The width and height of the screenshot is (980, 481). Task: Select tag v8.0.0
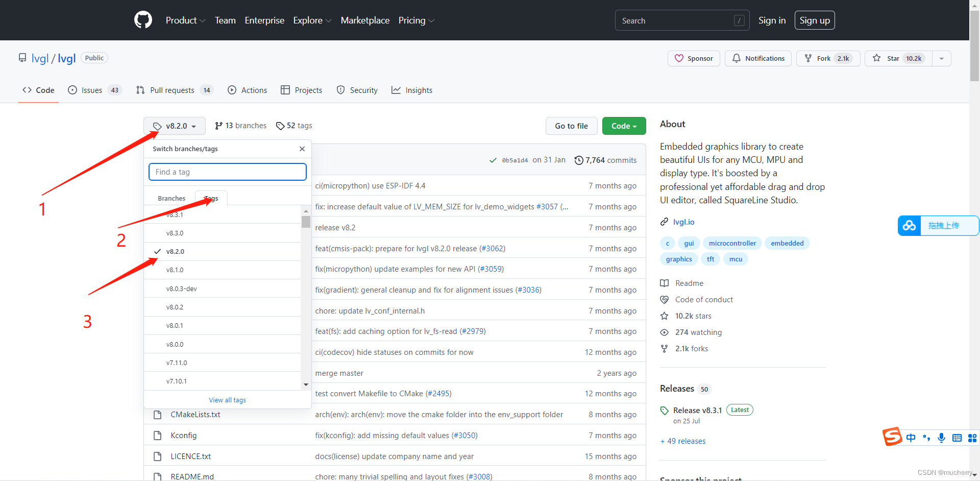point(223,344)
